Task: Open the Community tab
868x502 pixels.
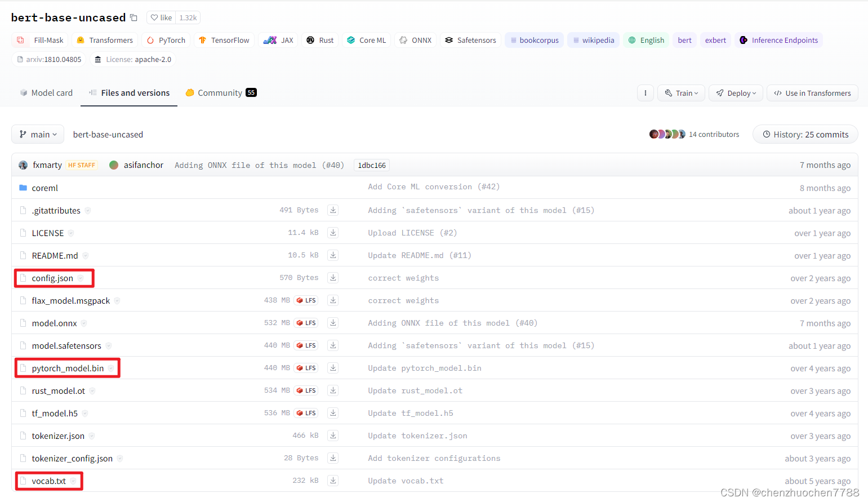Action: 220,92
